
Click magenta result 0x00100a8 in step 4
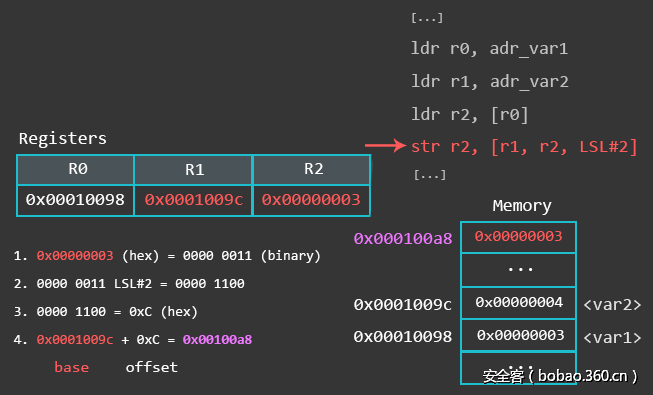point(217,340)
